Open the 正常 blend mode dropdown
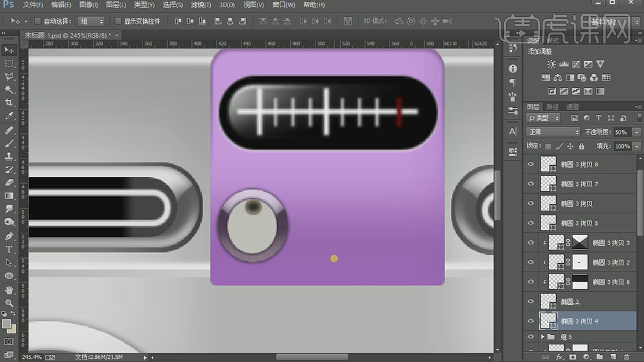 pyautogui.click(x=553, y=132)
